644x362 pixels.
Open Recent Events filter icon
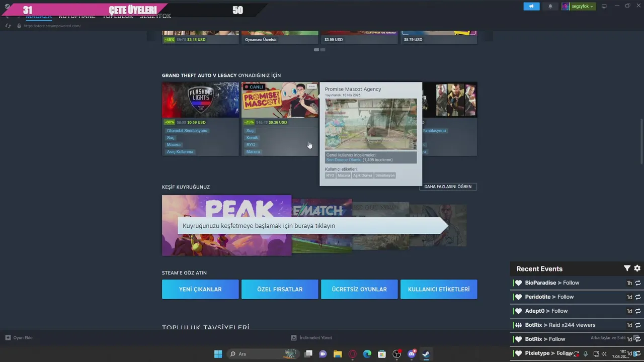point(627,268)
